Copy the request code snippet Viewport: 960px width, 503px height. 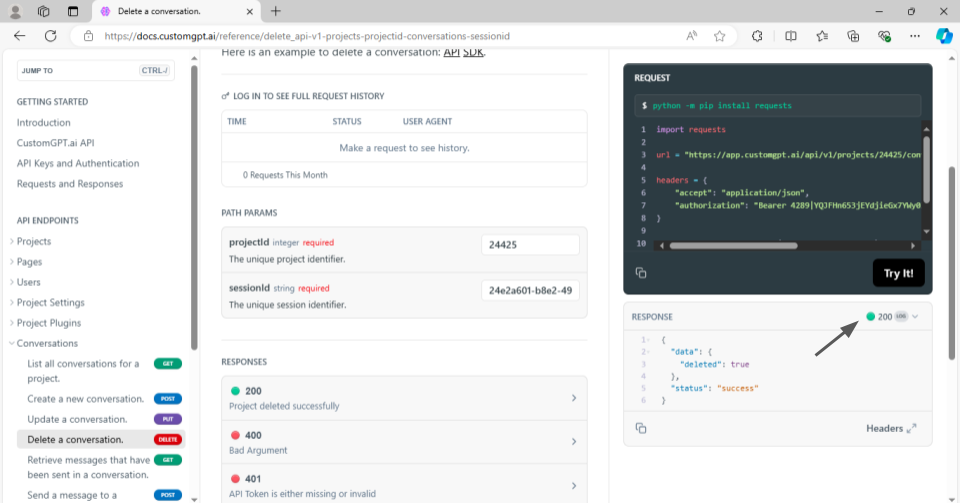tap(641, 273)
